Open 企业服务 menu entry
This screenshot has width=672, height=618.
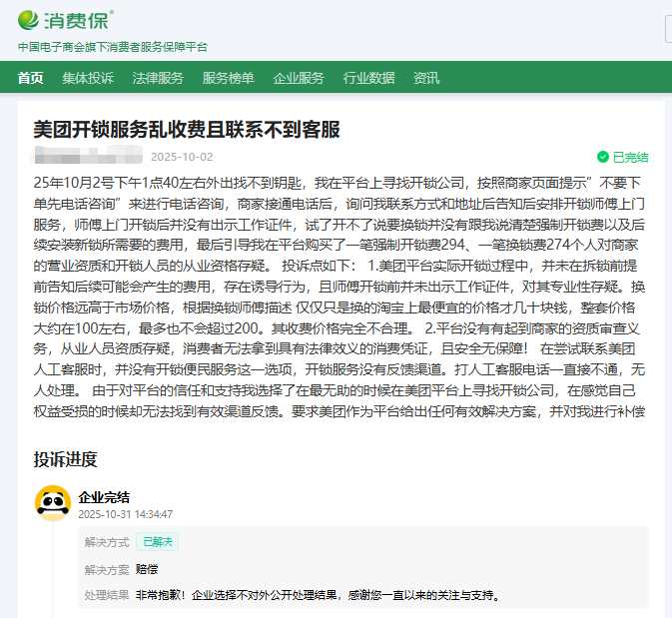[299, 78]
